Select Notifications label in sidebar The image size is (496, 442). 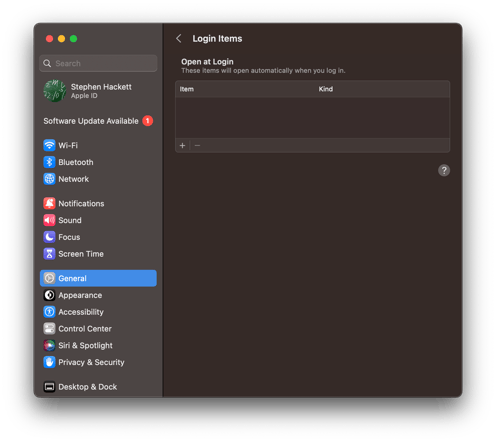click(81, 203)
